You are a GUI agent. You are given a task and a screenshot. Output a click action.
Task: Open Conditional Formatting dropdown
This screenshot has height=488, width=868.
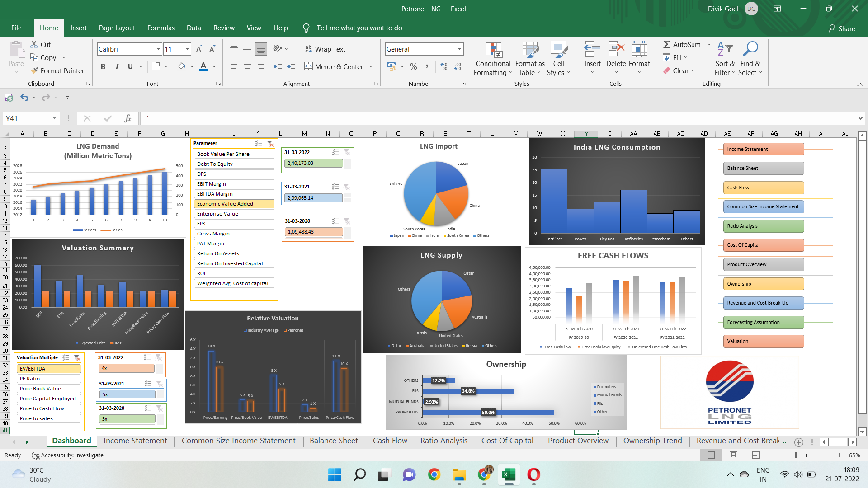click(x=493, y=59)
